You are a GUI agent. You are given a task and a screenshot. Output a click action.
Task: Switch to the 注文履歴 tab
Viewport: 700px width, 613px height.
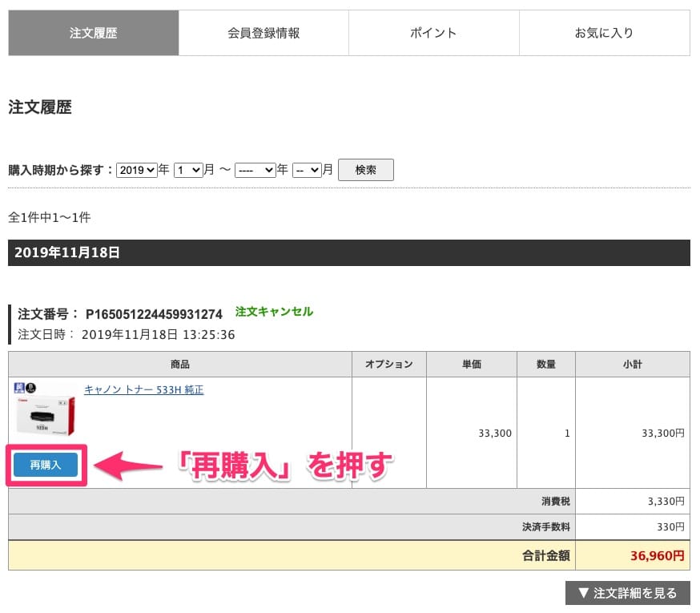(94, 33)
